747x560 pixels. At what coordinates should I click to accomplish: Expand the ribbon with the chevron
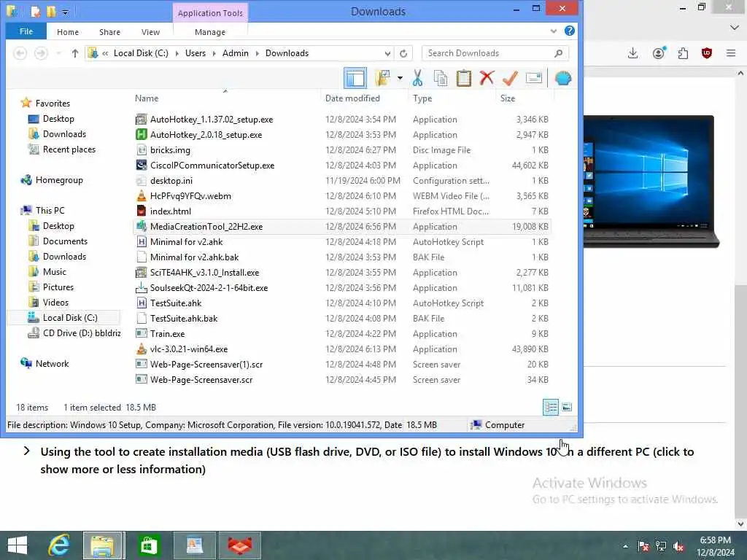pos(554,31)
